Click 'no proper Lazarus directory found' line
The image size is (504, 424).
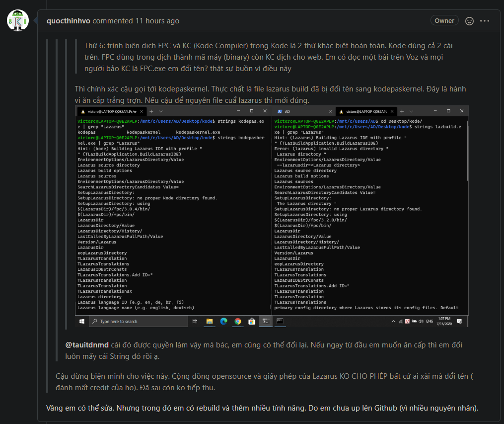[x=348, y=209]
